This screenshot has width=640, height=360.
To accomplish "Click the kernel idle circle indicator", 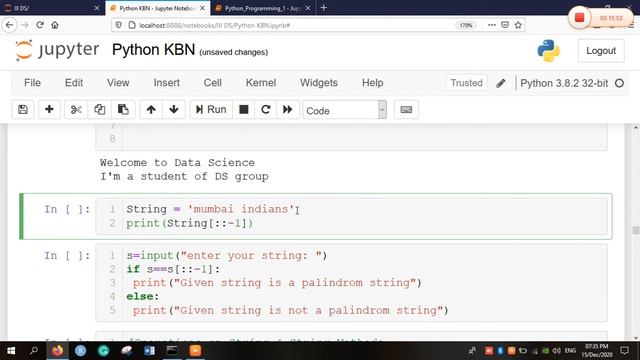I will 619,83.
